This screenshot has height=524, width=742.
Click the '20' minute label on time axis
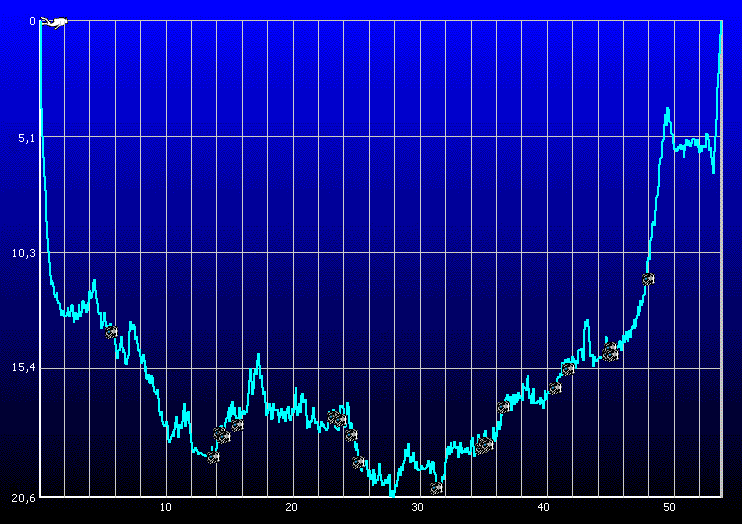(292, 507)
